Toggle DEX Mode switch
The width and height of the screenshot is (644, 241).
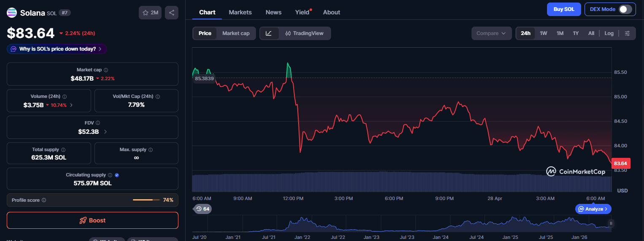click(625, 9)
